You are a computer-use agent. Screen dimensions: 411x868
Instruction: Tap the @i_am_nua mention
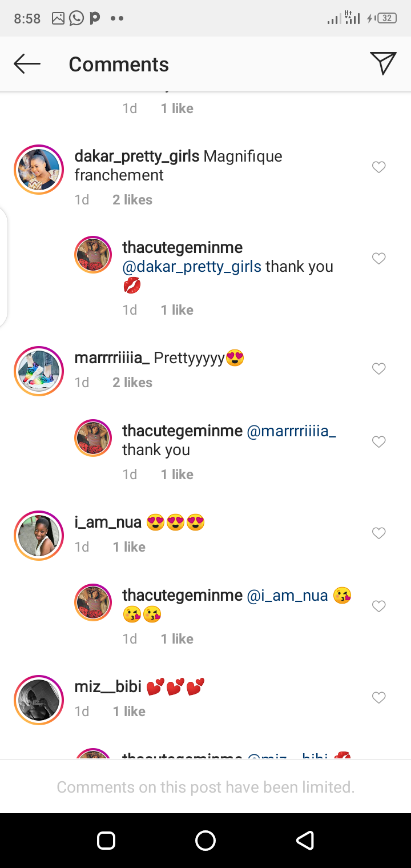pyautogui.click(x=287, y=596)
